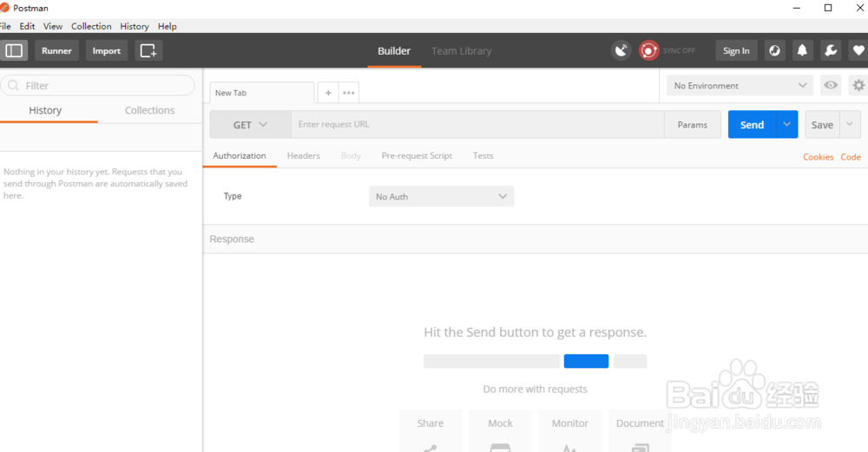Add a new tab with plus icon
Screen dimensions: 868x452
pyautogui.click(x=328, y=92)
